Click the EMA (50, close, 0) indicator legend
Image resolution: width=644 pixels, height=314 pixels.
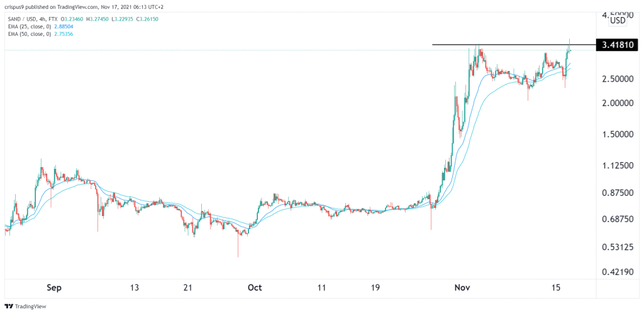click(x=29, y=34)
